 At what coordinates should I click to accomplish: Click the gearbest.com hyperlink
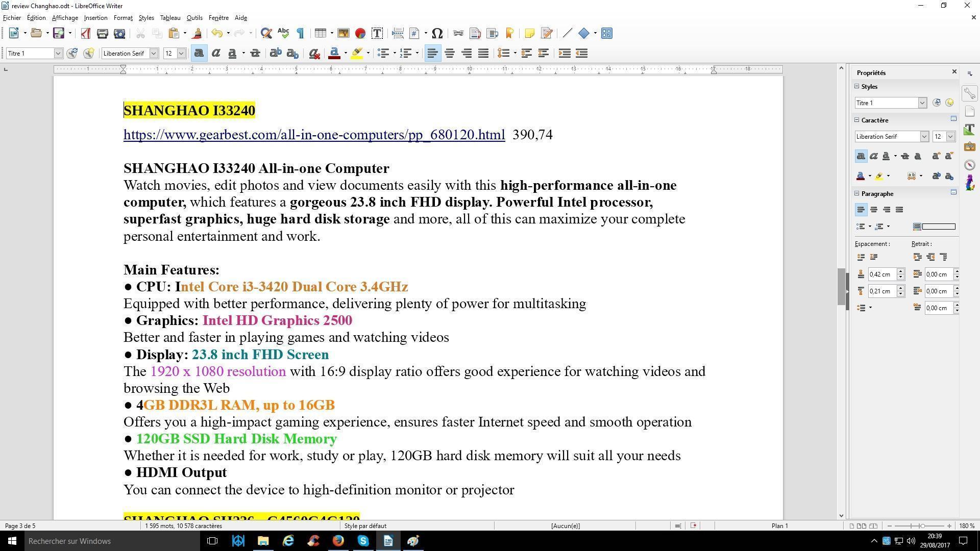[314, 135]
